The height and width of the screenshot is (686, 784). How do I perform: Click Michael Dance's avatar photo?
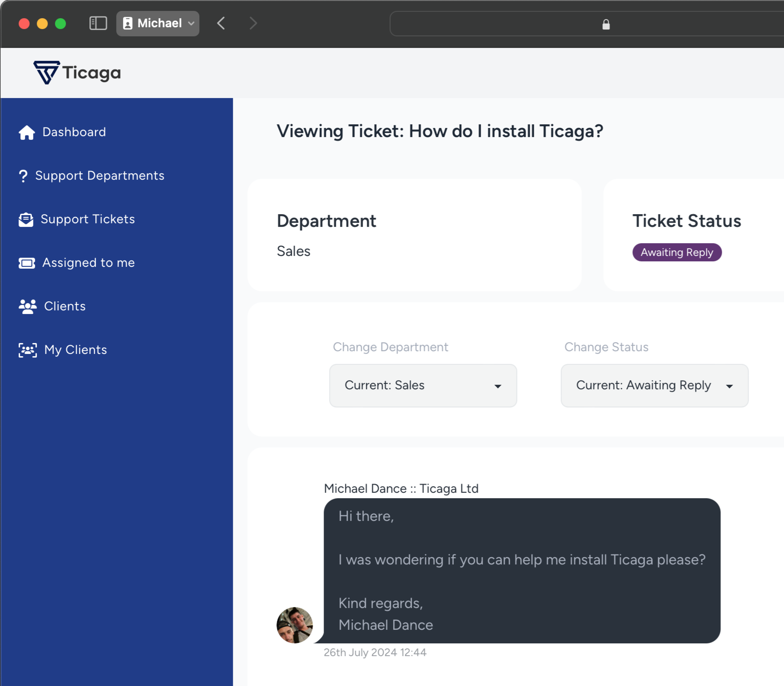(x=295, y=625)
